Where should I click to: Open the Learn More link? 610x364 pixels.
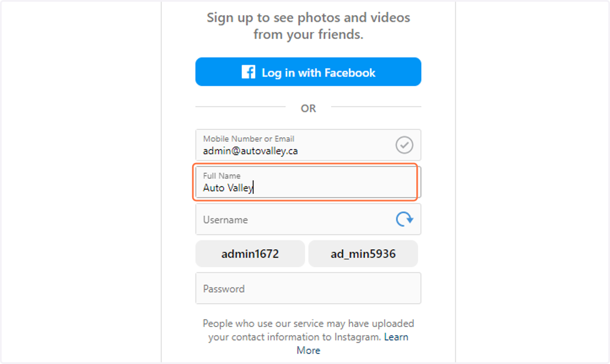352,344
